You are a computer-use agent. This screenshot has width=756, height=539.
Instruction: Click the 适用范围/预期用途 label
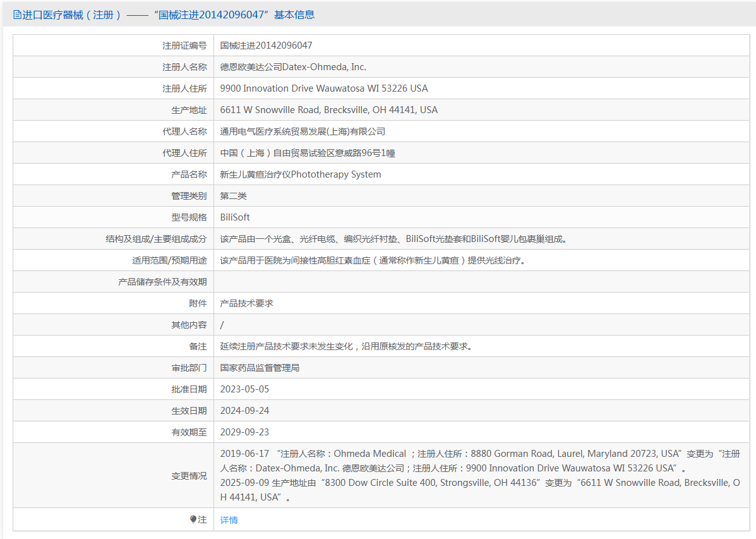[x=169, y=260]
